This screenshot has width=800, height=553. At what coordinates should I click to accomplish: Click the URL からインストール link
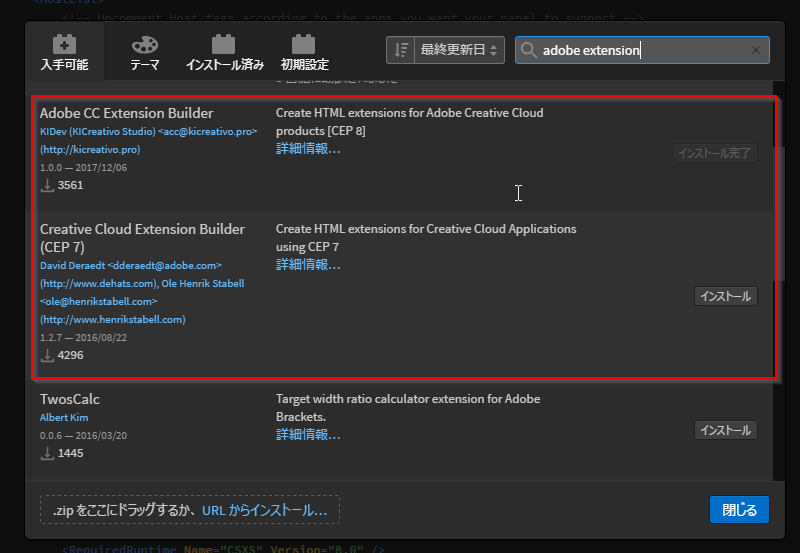pyautogui.click(x=264, y=510)
